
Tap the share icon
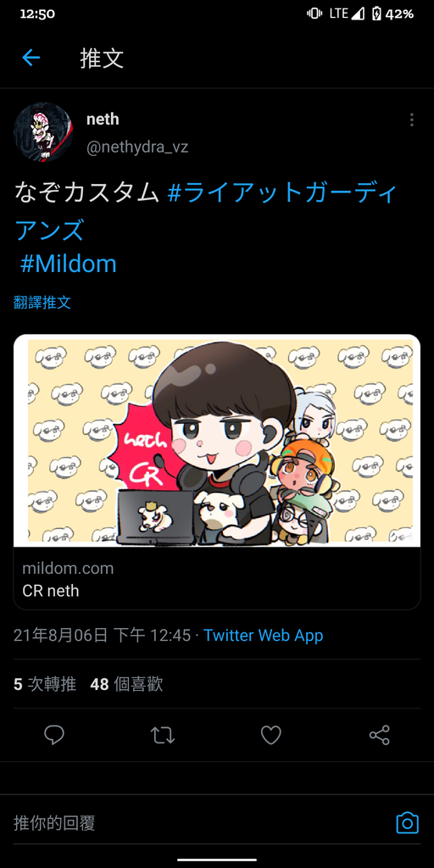coord(379,735)
